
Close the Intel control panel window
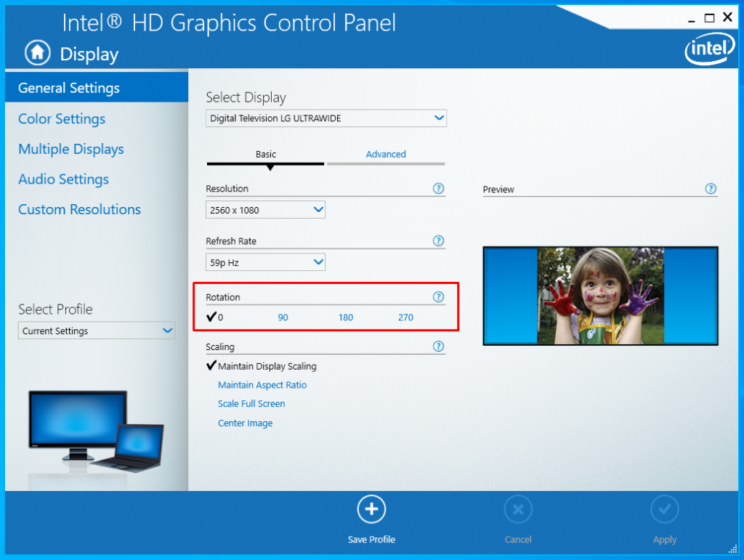click(x=727, y=17)
